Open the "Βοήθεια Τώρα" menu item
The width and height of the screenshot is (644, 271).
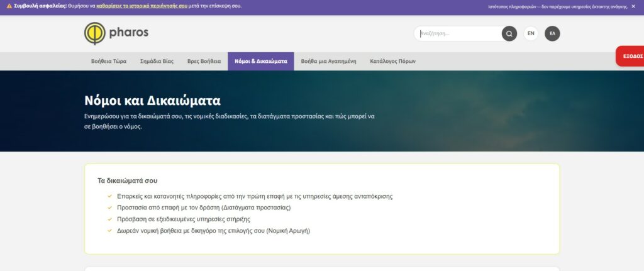click(x=109, y=62)
